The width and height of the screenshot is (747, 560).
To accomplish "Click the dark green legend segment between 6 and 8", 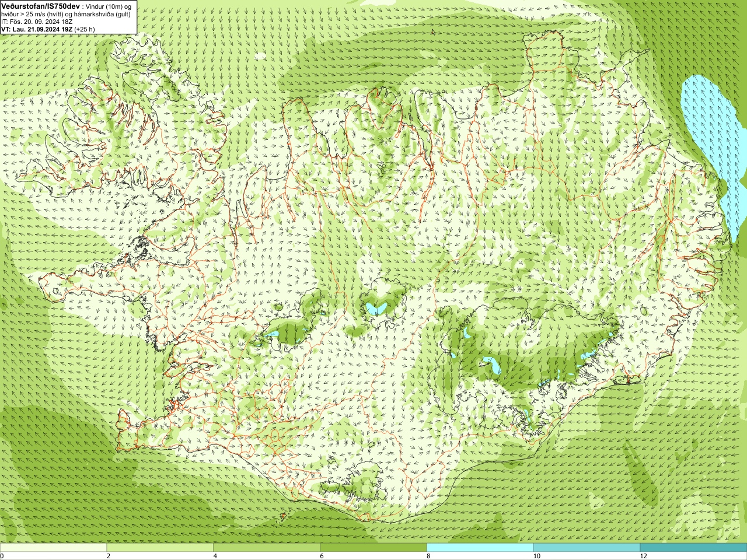I will click(373, 548).
